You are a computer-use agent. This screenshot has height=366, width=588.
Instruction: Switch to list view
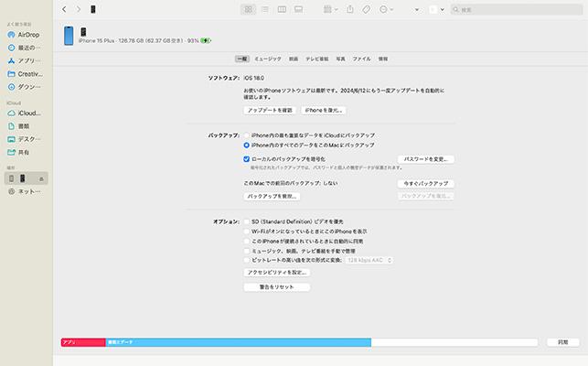tap(265, 9)
